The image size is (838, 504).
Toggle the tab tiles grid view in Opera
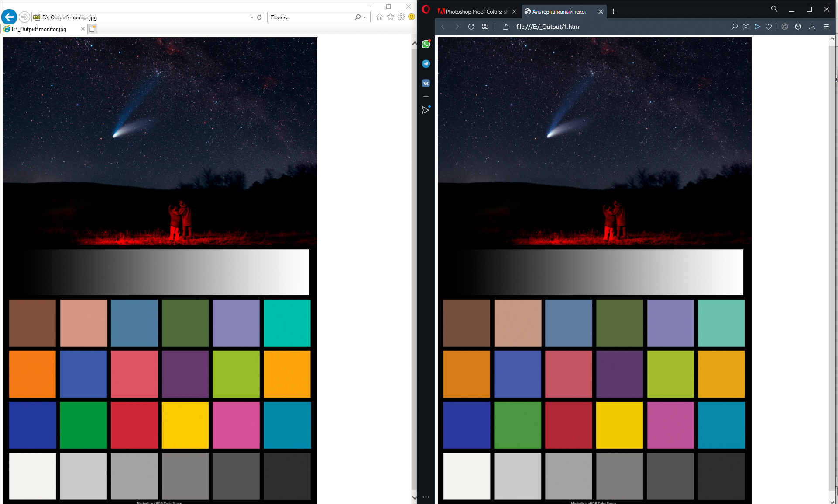point(485,27)
